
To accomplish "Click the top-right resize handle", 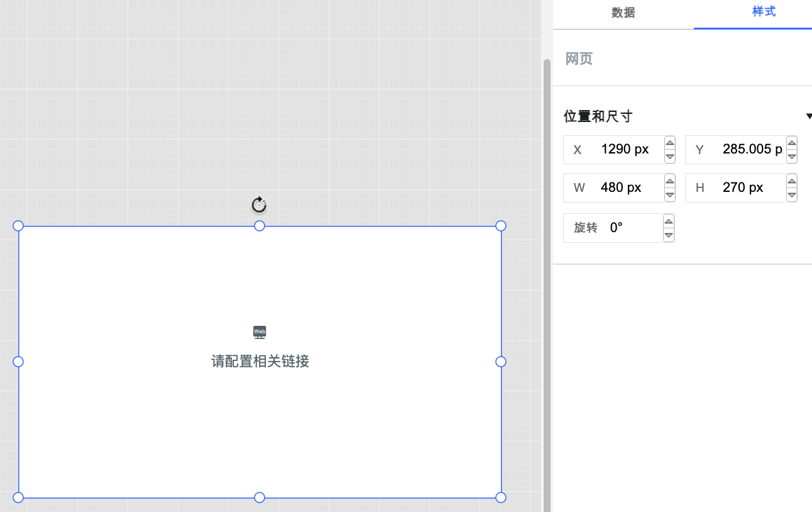I will click(501, 226).
